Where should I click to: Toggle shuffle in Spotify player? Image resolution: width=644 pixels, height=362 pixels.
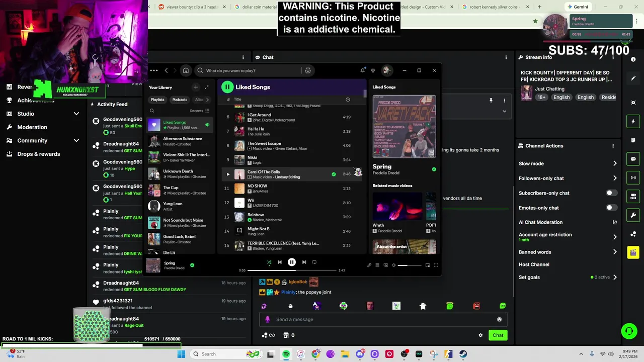click(269, 262)
